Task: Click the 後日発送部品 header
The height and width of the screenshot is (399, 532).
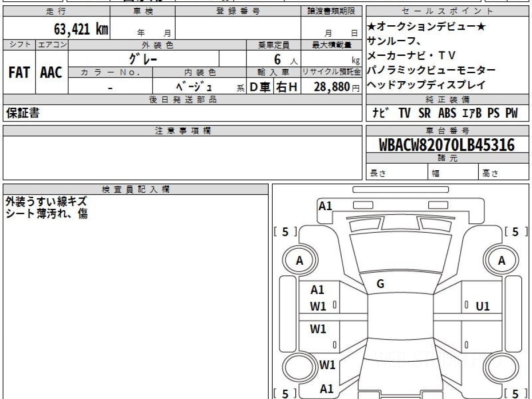Action: (x=182, y=99)
